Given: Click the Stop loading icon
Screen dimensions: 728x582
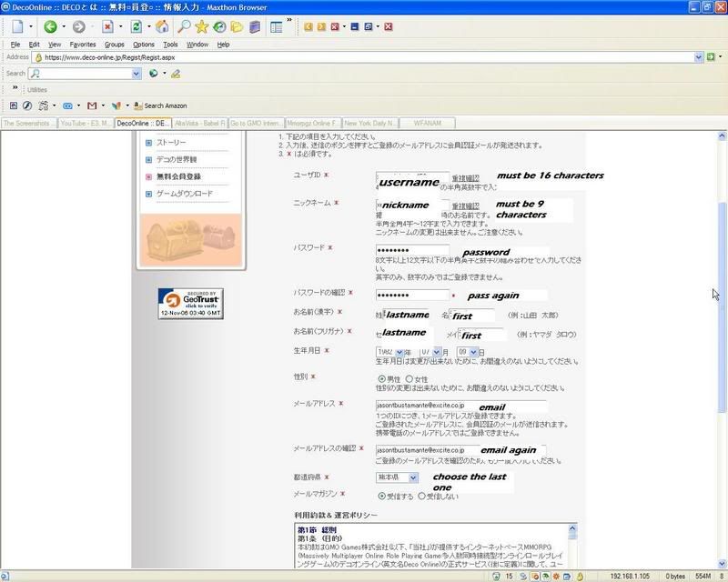Looking at the screenshot, I should point(107,27).
